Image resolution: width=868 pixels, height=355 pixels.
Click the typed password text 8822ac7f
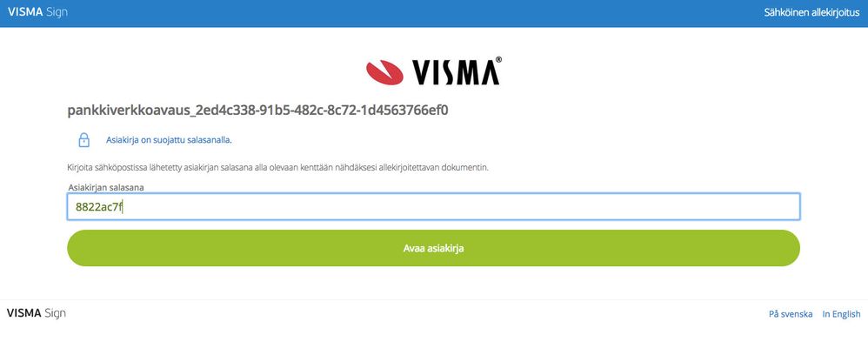98,207
